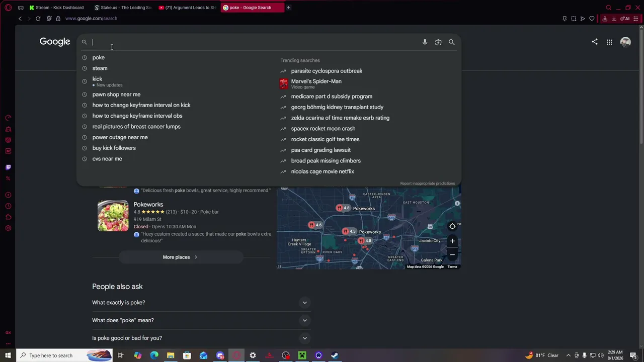Reload the current page
The width and height of the screenshot is (644, 362).
(38, 19)
